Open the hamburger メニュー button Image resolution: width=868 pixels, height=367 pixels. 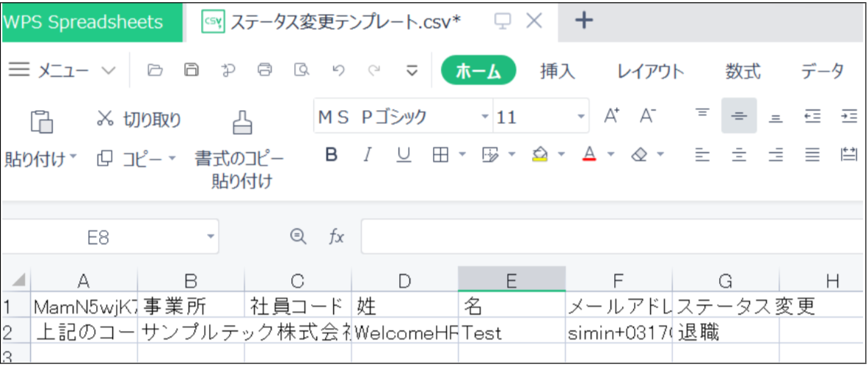[48, 70]
